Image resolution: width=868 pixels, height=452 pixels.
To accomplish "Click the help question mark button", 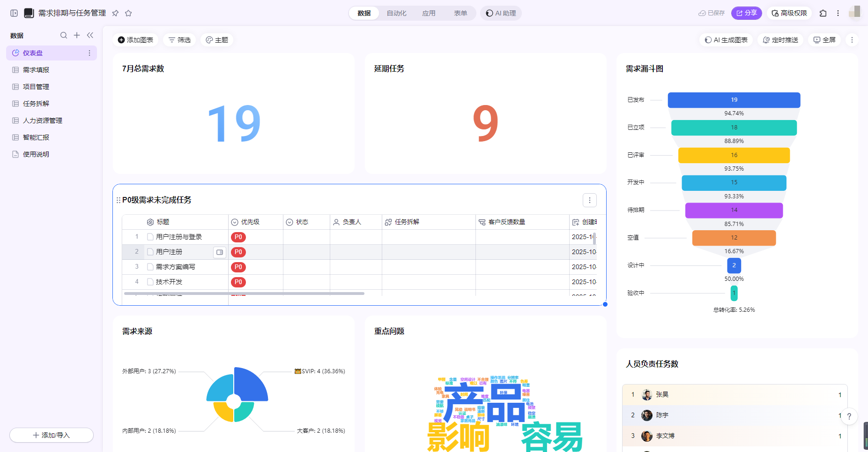I will tap(849, 416).
